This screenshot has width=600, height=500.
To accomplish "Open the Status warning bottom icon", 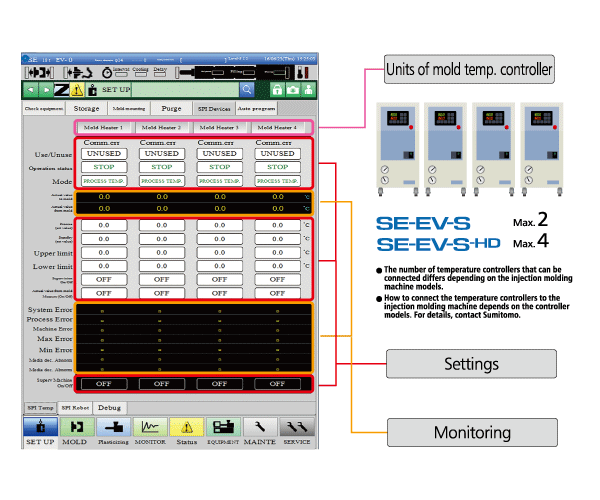I will coord(187,427).
